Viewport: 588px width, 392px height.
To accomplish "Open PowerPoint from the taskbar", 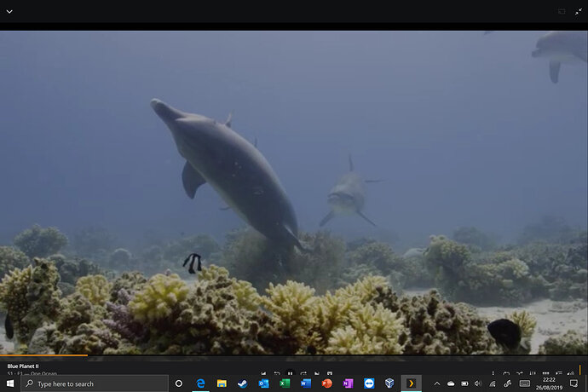I will pyautogui.click(x=326, y=384).
